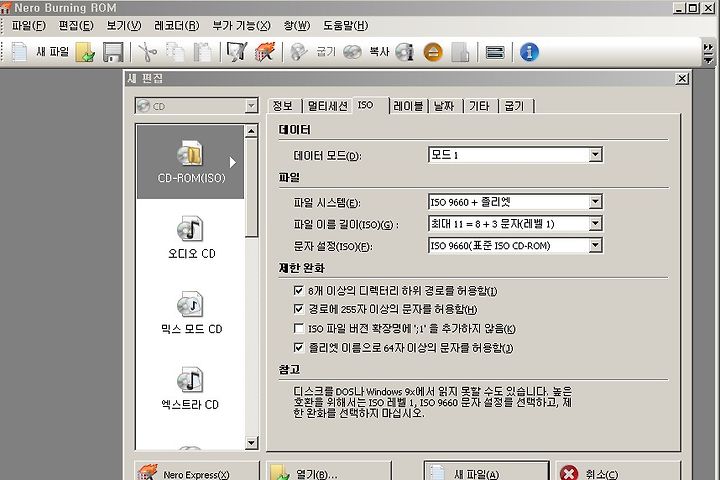Select the 오디오 CD compilation type

pyautogui.click(x=191, y=237)
